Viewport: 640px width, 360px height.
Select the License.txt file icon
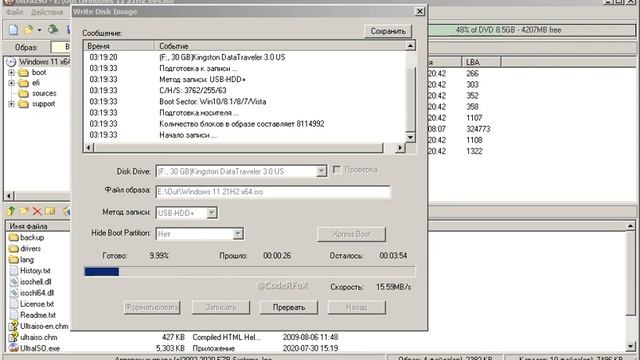tap(14, 304)
